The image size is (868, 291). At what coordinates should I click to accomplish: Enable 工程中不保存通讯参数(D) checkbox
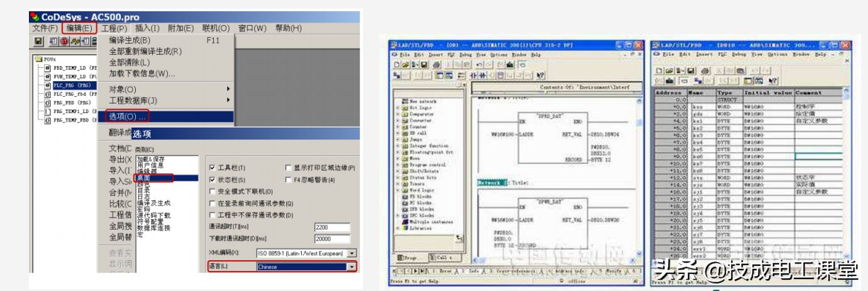[212, 215]
